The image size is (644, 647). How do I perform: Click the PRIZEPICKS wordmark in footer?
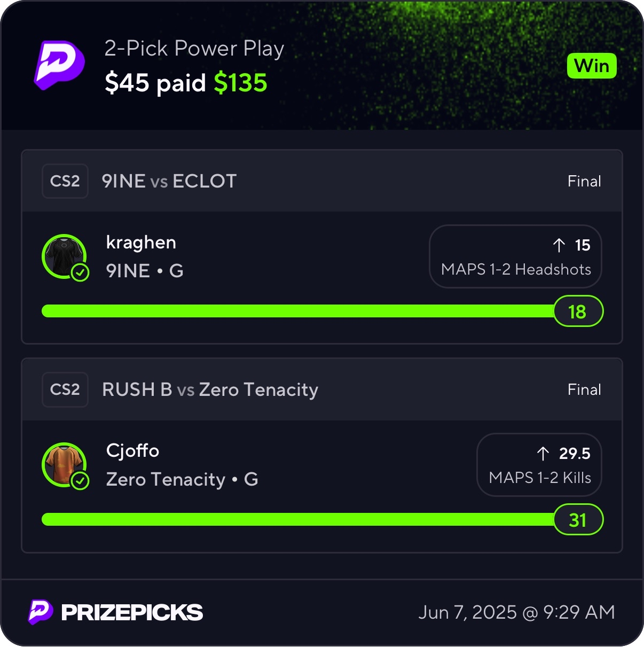point(132,612)
